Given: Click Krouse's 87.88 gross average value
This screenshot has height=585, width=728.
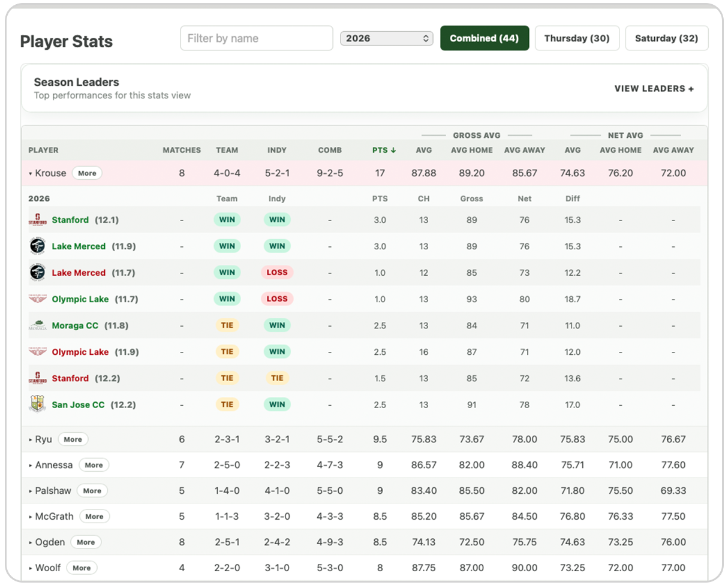Looking at the screenshot, I should (x=424, y=173).
